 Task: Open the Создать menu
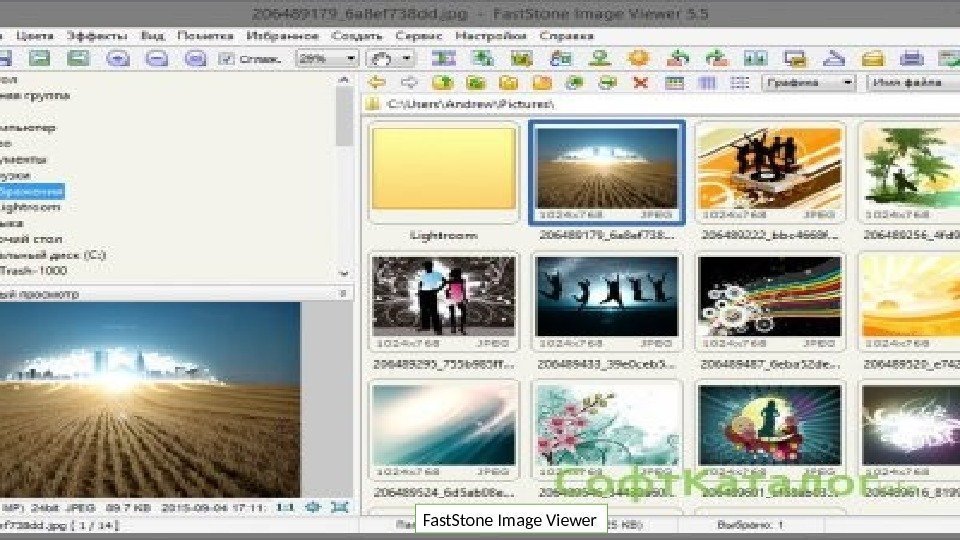point(357,36)
